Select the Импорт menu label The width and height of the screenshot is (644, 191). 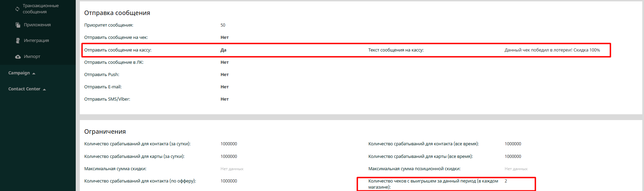click(x=32, y=57)
